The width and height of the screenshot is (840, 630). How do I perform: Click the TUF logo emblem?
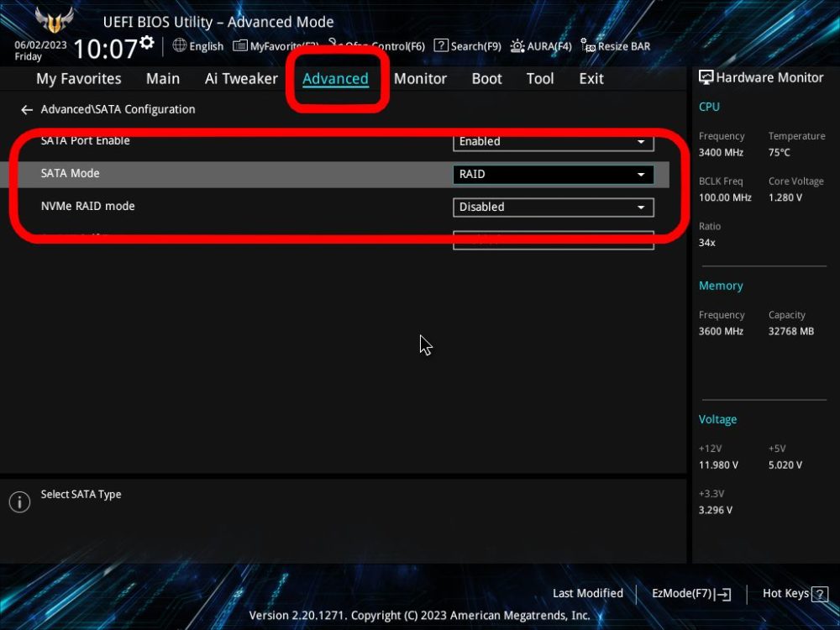pyautogui.click(x=54, y=20)
